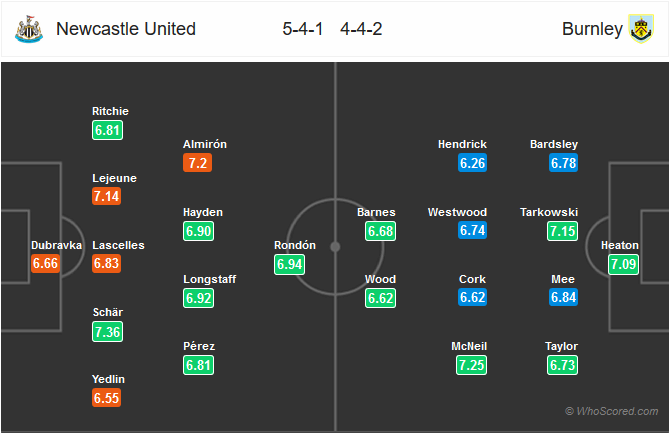
Task: Select Schär's 7.36 rating badge
Action: click(108, 331)
